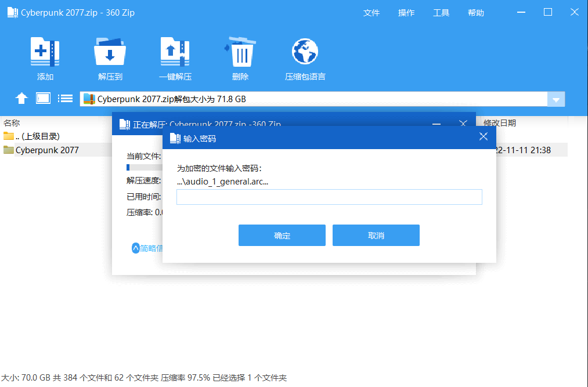This screenshot has width=588, height=387.
Task: Click the 21:38 modified date cell
Action: click(523, 150)
